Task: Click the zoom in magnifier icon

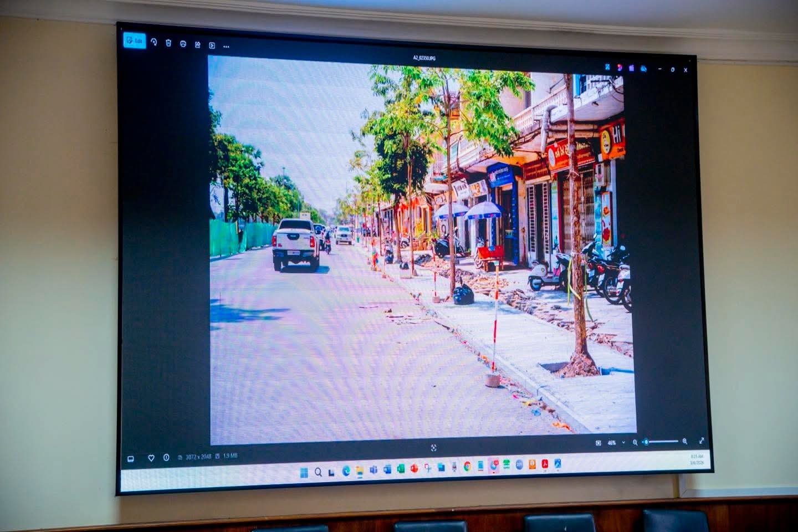Action: [685, 441]
